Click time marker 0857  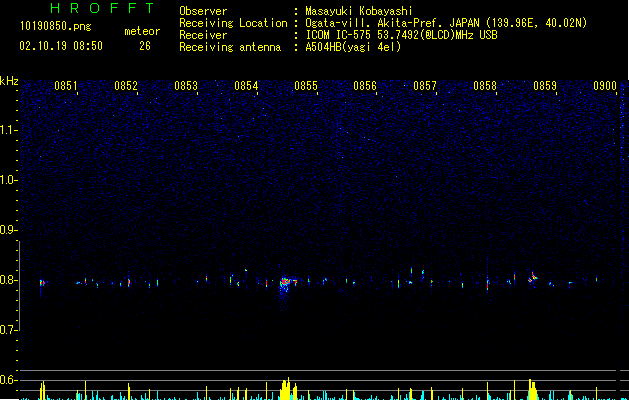click(425, 86)
